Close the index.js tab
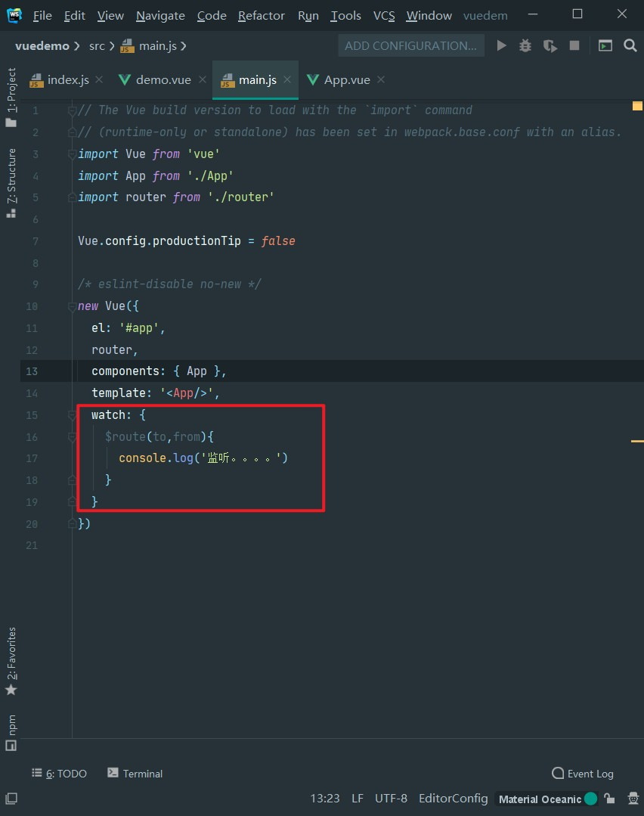Screen dimensions: 644x816 (x=99, y=79)
